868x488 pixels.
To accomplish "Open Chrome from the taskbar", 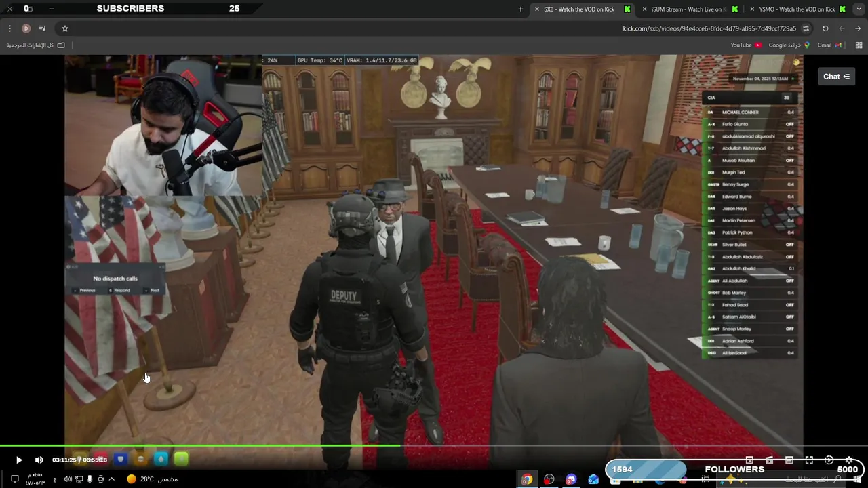I will click(x=527, y=479).
